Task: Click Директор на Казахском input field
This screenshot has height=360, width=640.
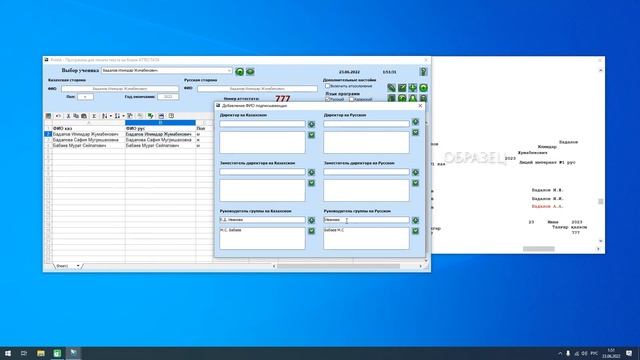Action: coord(262,124)
